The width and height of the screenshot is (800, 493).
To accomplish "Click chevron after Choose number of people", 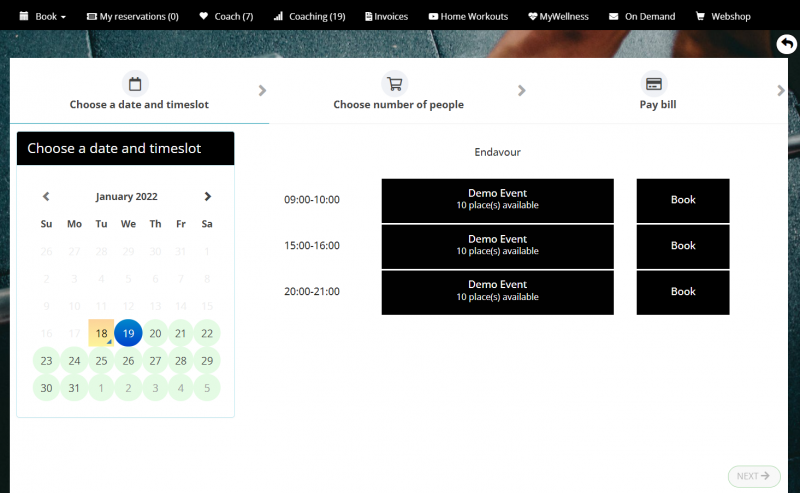I will [522, 91].
